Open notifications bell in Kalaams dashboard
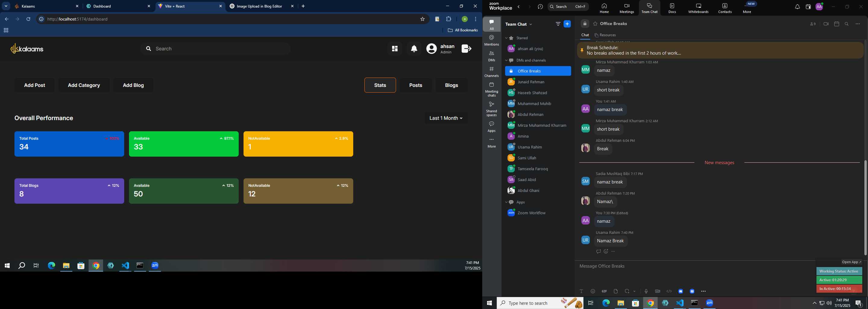This screenshot has height=309, width=868. 414,49
